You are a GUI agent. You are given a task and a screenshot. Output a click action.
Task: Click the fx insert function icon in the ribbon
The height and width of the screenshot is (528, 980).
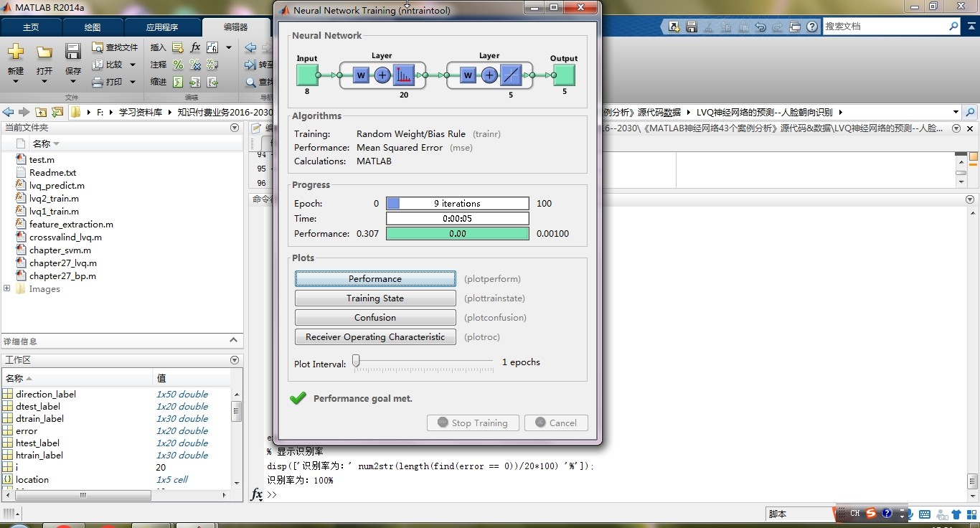pyautogui.click(x=195, y=47)
